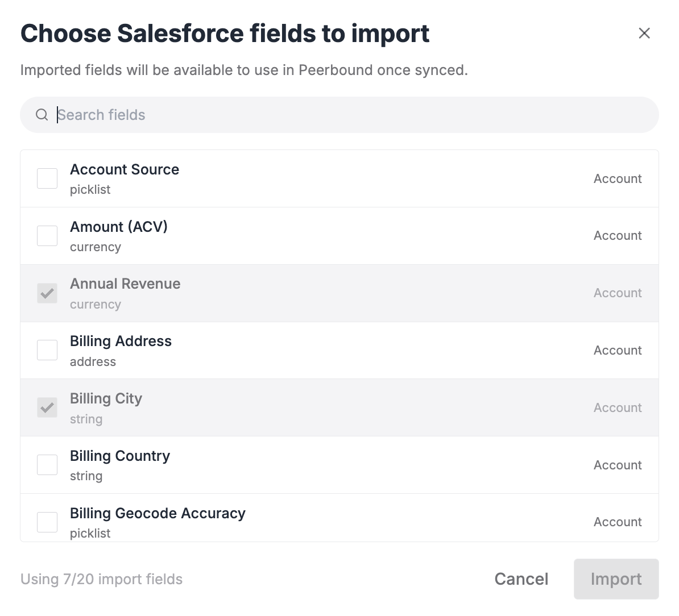Screen dimensions: 679x616
Task: Click the Account tag on Account Source row
Action: pos(618,178)
